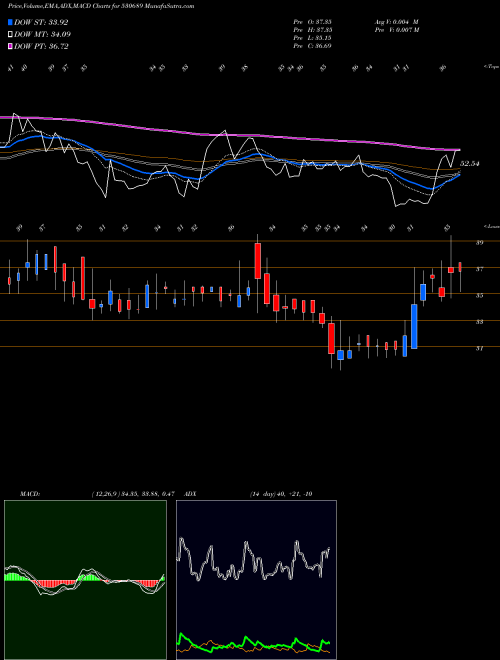Select the 'DOW ST: 33.92' legend text
Image resolution: width=500 pixels, height=660 pixels.
point(41,22)
